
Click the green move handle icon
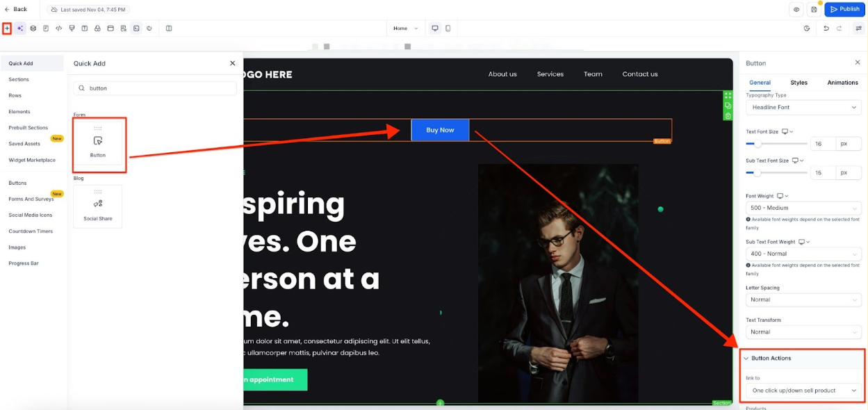point(728,95)
